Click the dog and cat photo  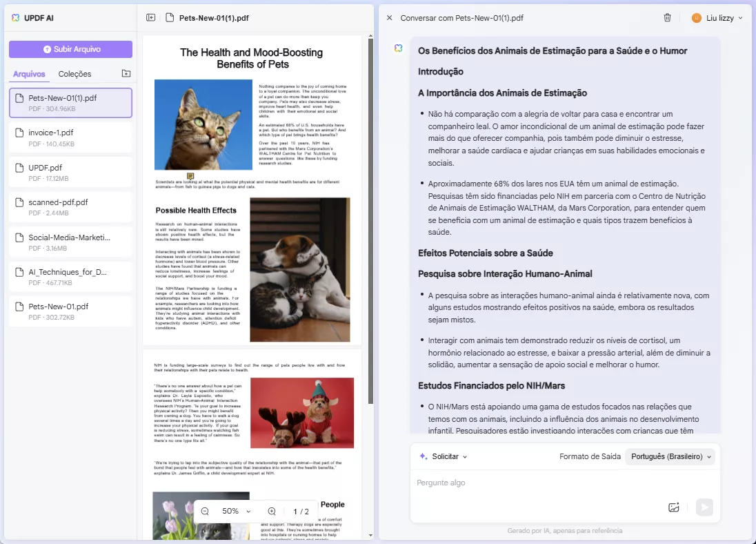click(300, 269)
